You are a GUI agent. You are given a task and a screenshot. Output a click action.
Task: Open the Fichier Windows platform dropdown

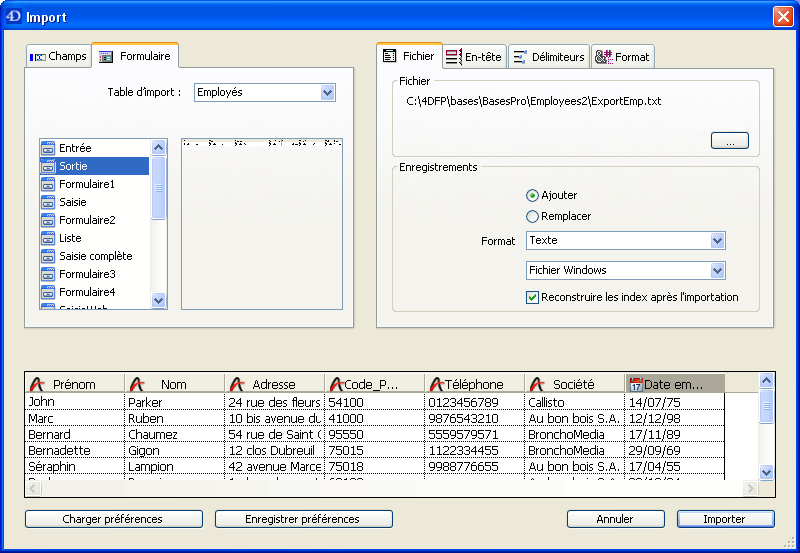click(717, 270)
